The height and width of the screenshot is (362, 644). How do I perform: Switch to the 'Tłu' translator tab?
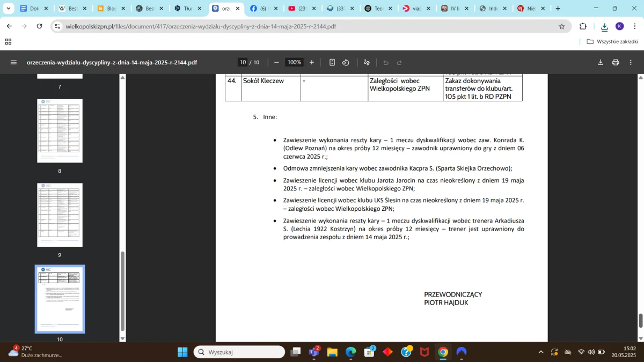(x=188, y=9)
